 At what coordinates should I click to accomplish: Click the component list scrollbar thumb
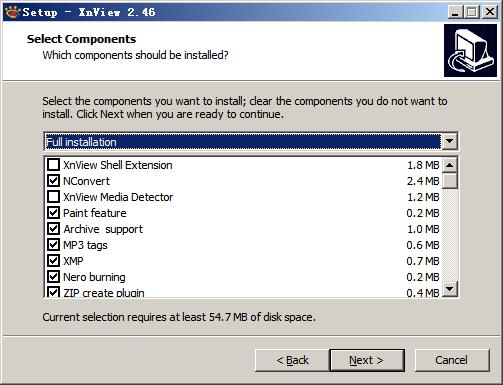[x=450, y=181]
